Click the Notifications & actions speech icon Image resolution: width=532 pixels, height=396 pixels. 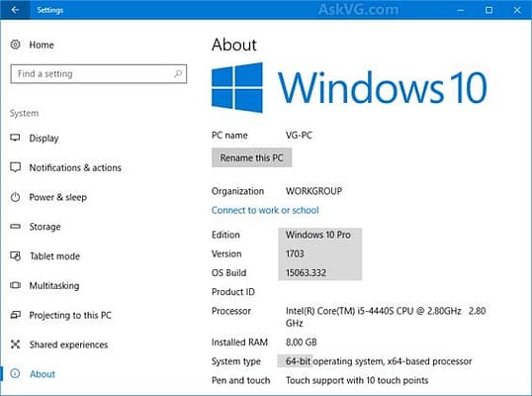tap(15, 167)
